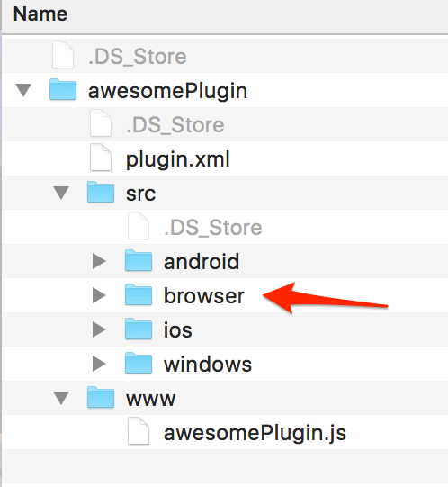Select the awesomePlugin.js file name
448x487 pixels.
255,433
